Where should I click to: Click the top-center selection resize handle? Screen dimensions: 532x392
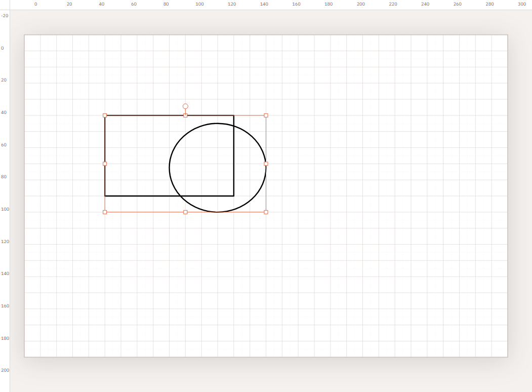185,115
